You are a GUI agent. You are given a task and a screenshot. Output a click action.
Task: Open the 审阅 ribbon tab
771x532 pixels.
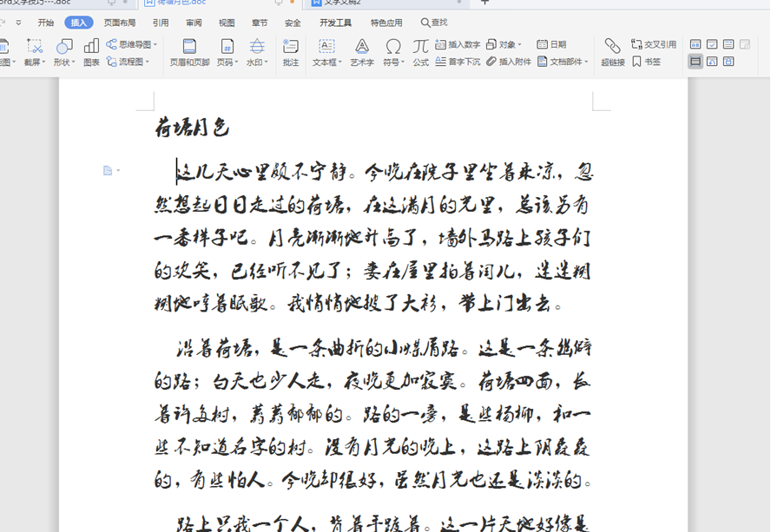[x=194, y=23]
